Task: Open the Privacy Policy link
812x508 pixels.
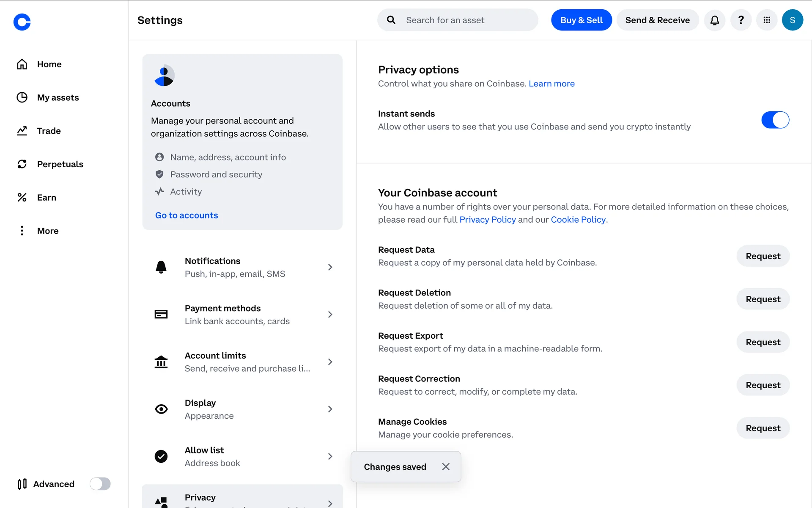Action: click(487, 220)
